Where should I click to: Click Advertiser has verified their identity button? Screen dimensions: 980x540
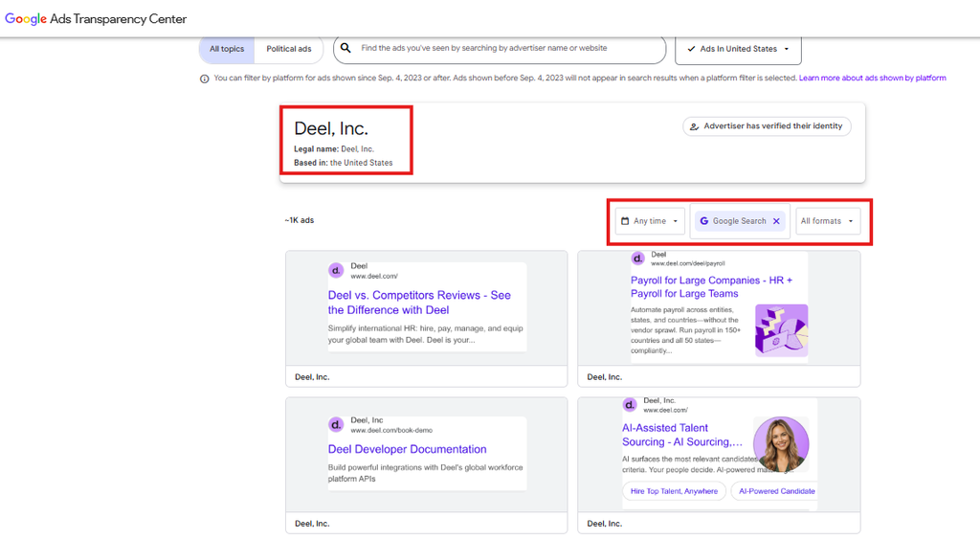tap(767, 126)
